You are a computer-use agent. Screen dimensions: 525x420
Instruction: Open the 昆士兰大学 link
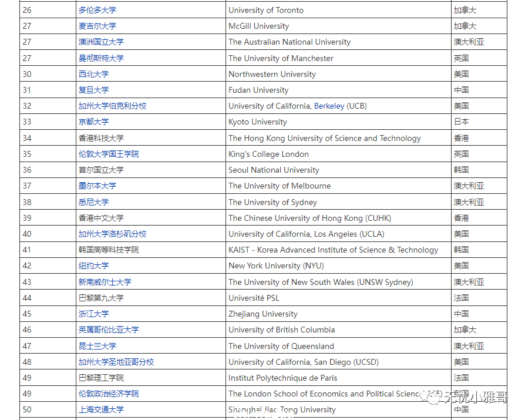pyautogui.click(x=97, y=346)
